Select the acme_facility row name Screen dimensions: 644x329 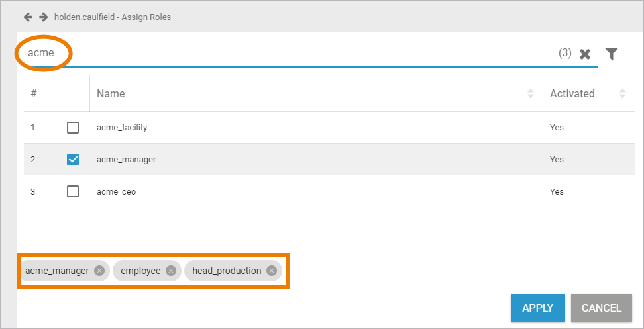[122, 127]
